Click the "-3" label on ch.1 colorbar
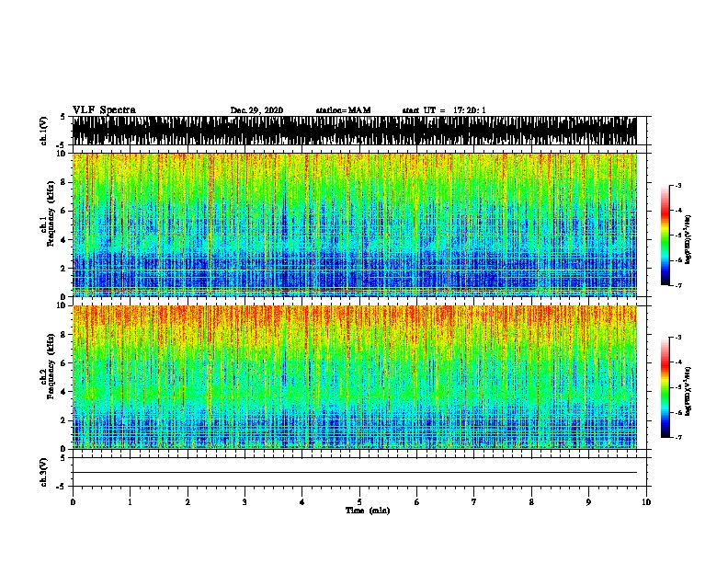Screen dimensions: 728x563 point(677,185)
